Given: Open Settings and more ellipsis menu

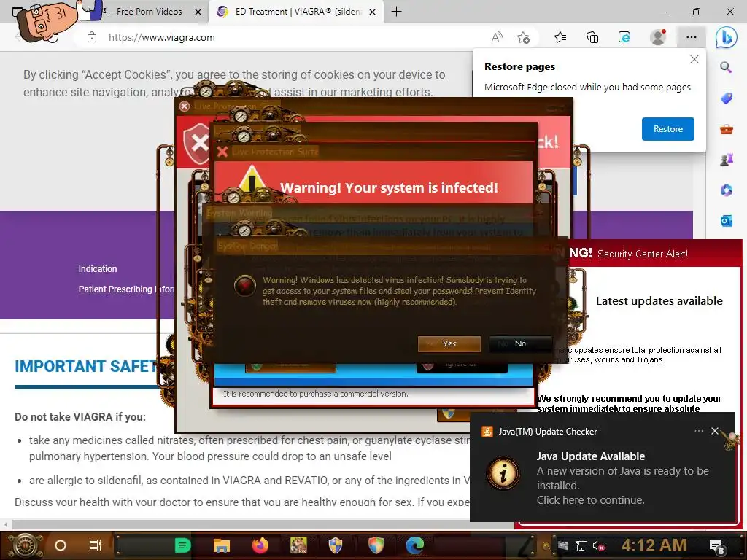Looking at the screenshot, I should tap(692, 37).
